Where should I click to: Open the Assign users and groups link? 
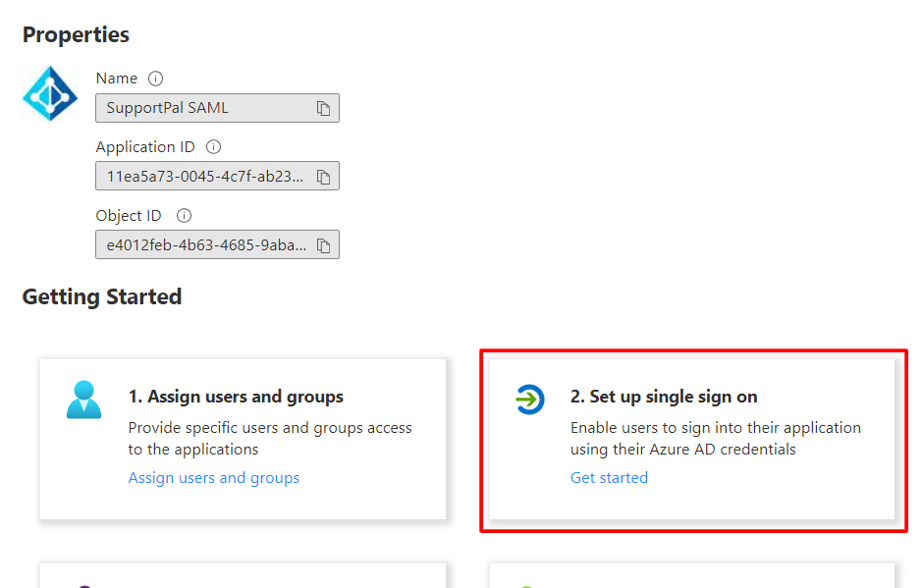click(x=214, y=478)
